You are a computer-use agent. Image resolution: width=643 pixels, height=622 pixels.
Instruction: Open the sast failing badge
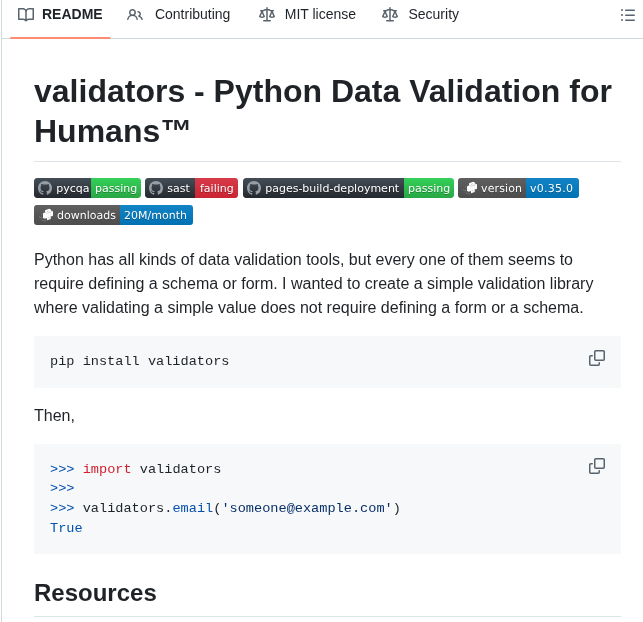click(192, 188)
